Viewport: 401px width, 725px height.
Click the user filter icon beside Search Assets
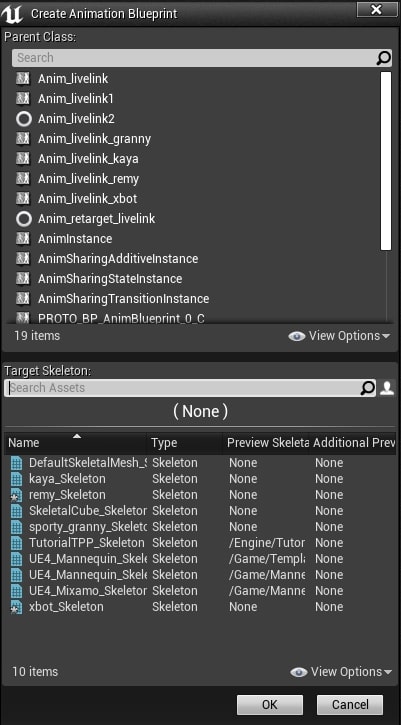tap(387, 388)
